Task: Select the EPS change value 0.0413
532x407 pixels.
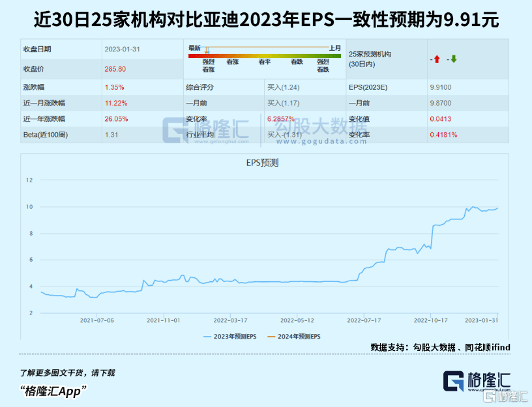Action: click(441, 119)
